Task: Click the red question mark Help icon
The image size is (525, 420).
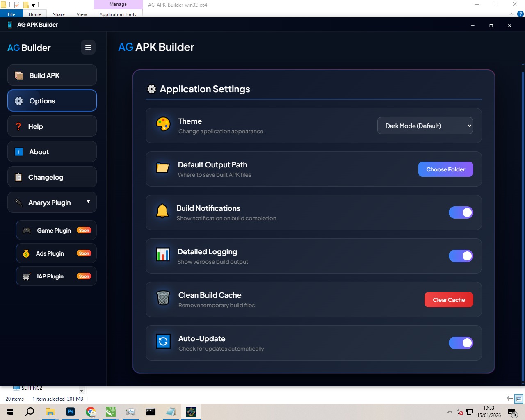Action: tap(18, 126)
